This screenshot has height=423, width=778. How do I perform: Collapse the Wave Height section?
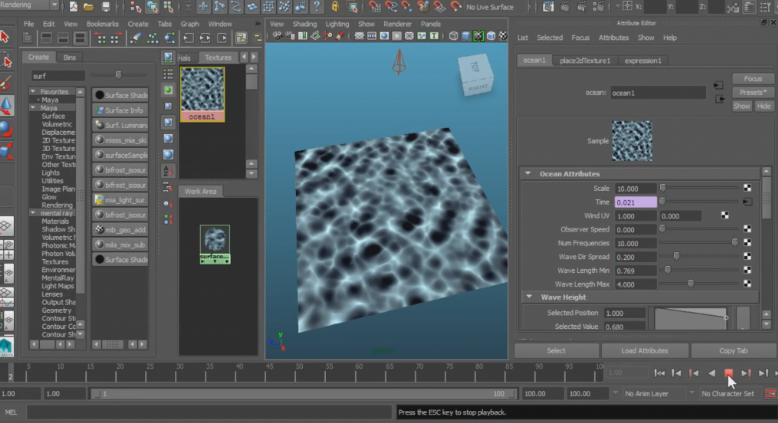tap(529, 297)
